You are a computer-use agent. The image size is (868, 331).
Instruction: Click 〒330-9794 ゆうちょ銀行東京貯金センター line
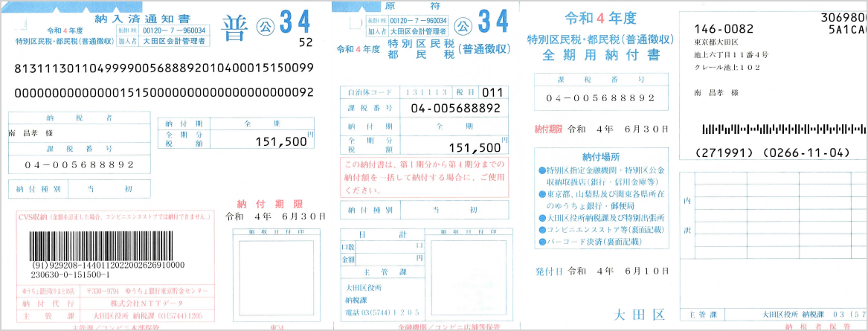(148, 291)
